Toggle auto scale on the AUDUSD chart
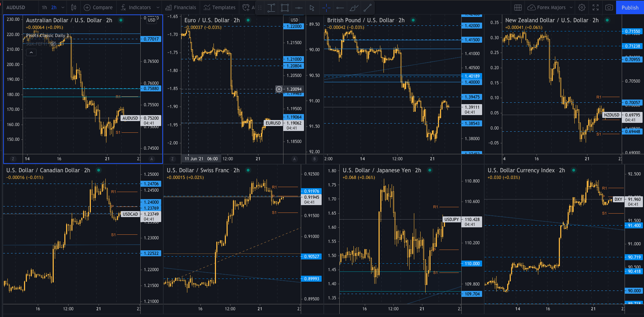Image resolution: width=644 pixels, height=317 pixels. point(152,159)
